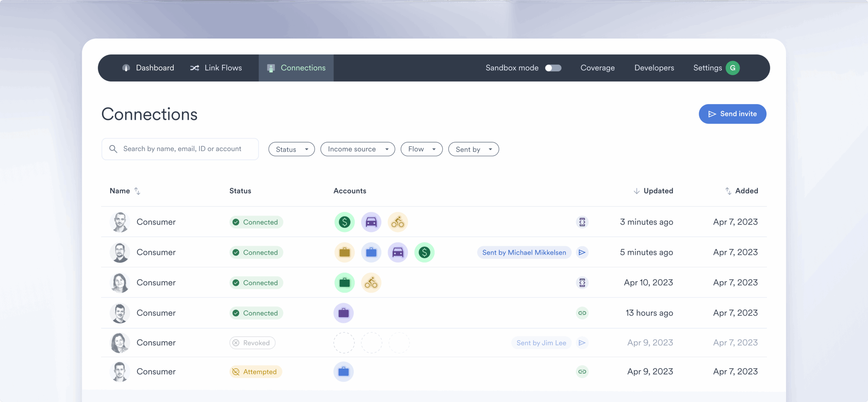The width and height of the screenshot is (868, 402).
Task: Click the Connections tab icon
Action: click(x=271, y=68)
